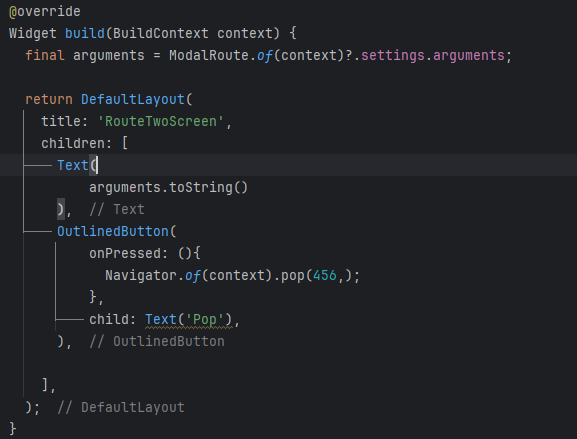Click the Widget return type

tap(33, 33)
